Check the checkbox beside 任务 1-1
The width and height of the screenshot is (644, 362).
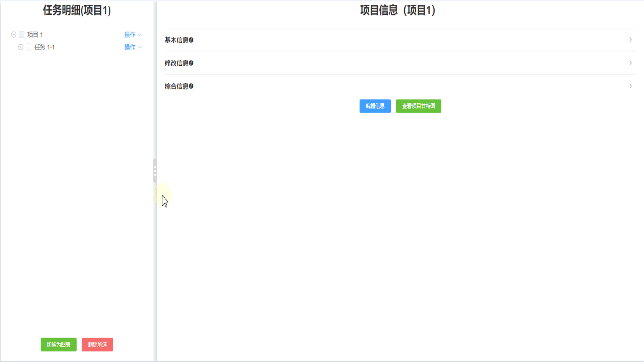29,47
